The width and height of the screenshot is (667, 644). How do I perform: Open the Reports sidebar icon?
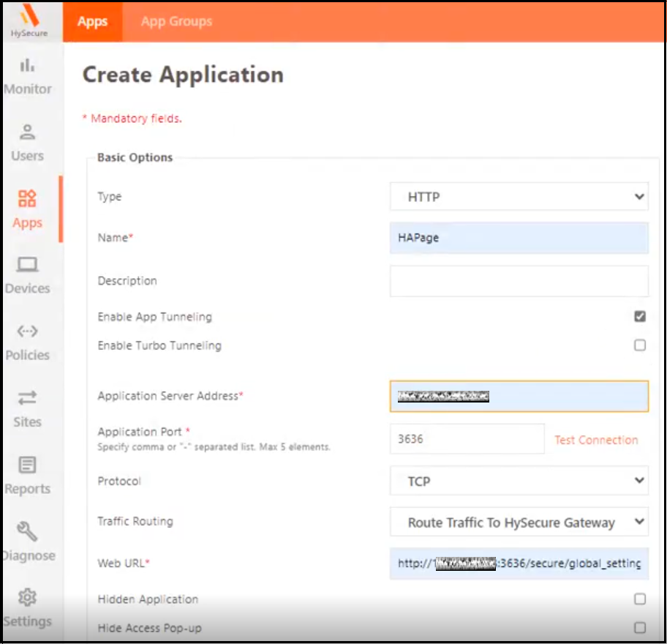coord(27,466)
